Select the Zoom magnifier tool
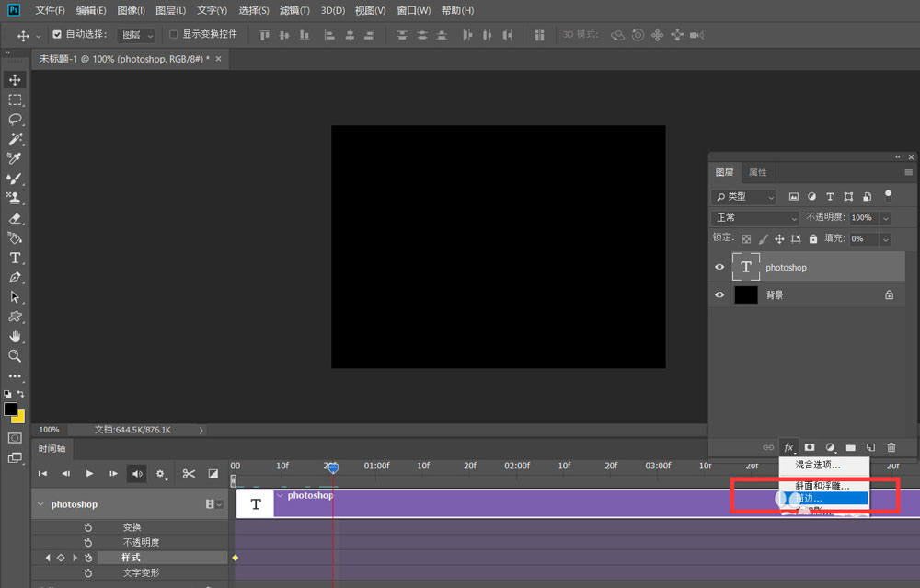The width and height of the screenshot is (920, 588). point(15,356)
